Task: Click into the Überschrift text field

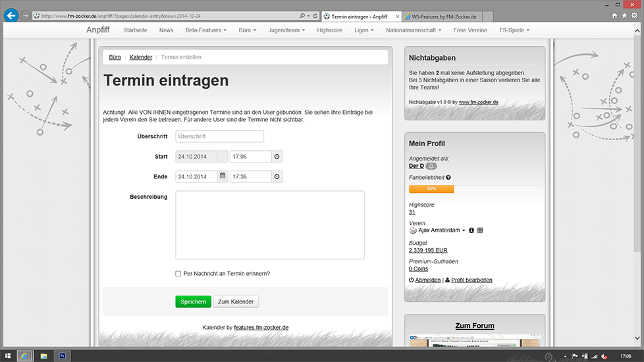Action: [x=219, y=136]
